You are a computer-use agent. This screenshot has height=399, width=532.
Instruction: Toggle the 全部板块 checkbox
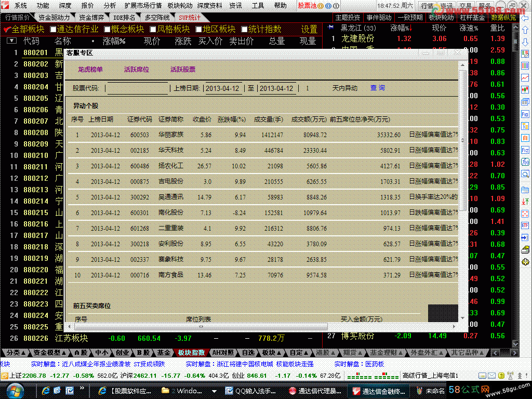pyautogui.click(x=7, y=30)
